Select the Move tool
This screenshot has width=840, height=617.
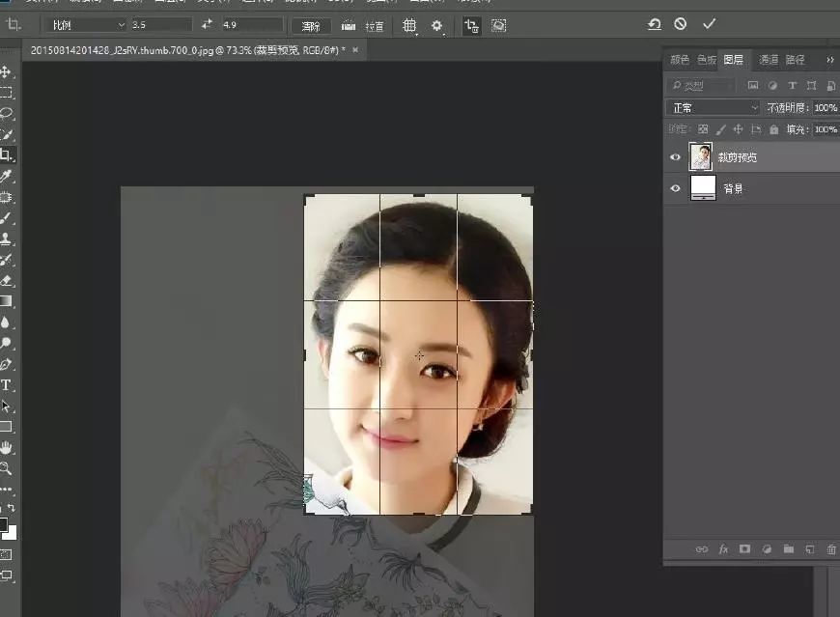9,70
